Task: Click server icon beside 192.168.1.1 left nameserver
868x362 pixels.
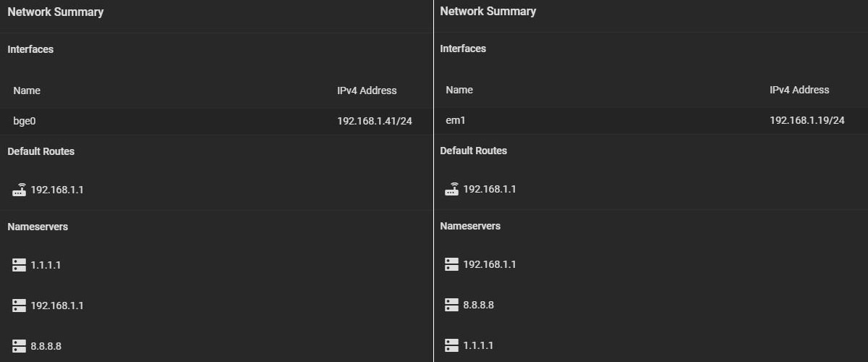Action: coord(20,306)
